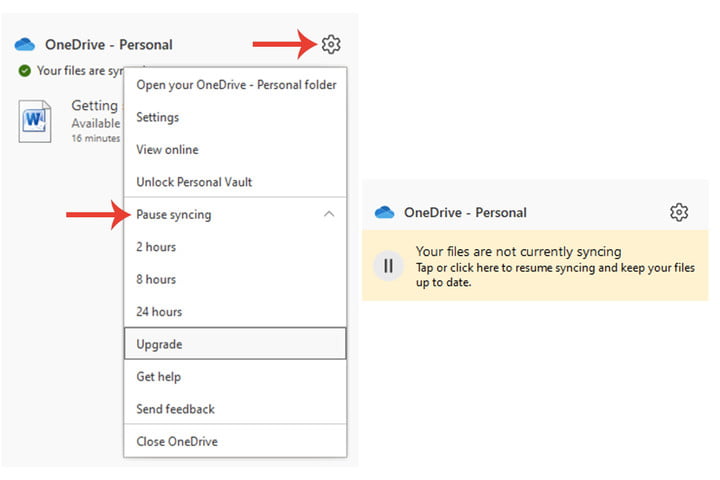Image resolution: width=720 pixels, height=480 pixels.
Task: Click the pause icon in the yellow banner
Action: coord(388,266)
